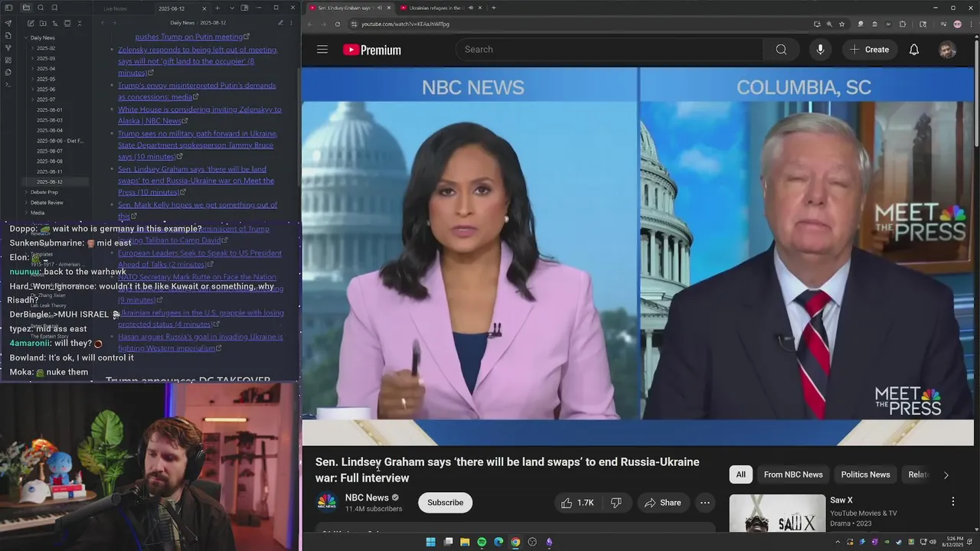This screenshot has width=980, height=551.
Task: Switch to the Live Notes tab in Obsidian
Action: (115, 8)
